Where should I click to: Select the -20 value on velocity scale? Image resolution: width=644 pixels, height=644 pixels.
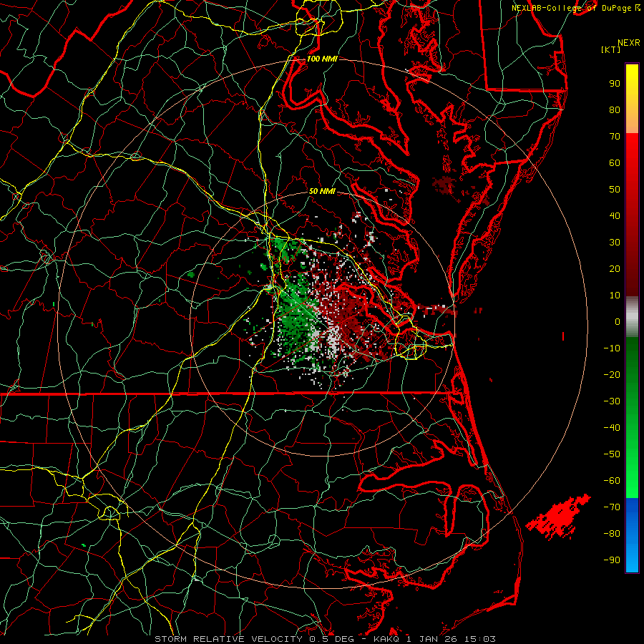point(612,374)
